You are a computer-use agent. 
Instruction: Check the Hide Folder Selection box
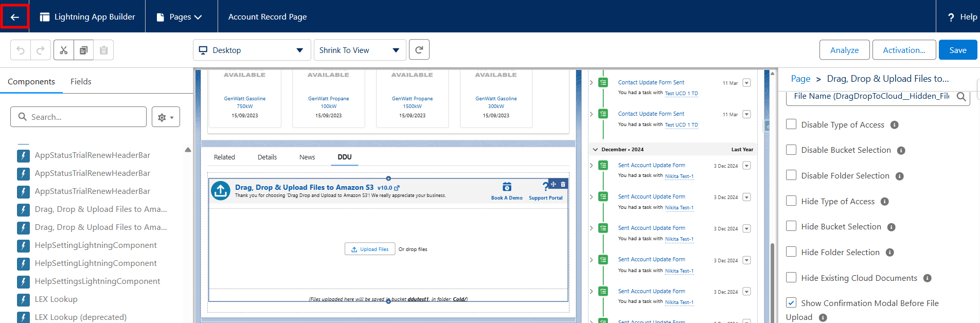(791, 252)
